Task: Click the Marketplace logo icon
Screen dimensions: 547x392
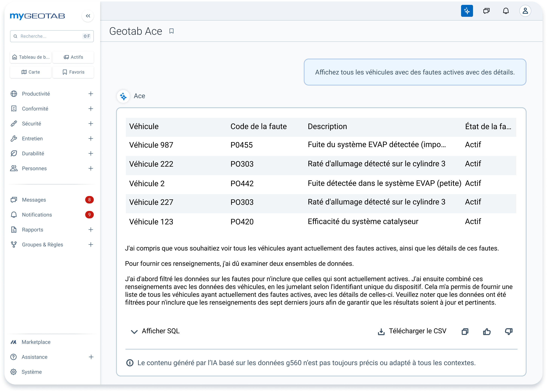Action: click(x=13, y=342)
